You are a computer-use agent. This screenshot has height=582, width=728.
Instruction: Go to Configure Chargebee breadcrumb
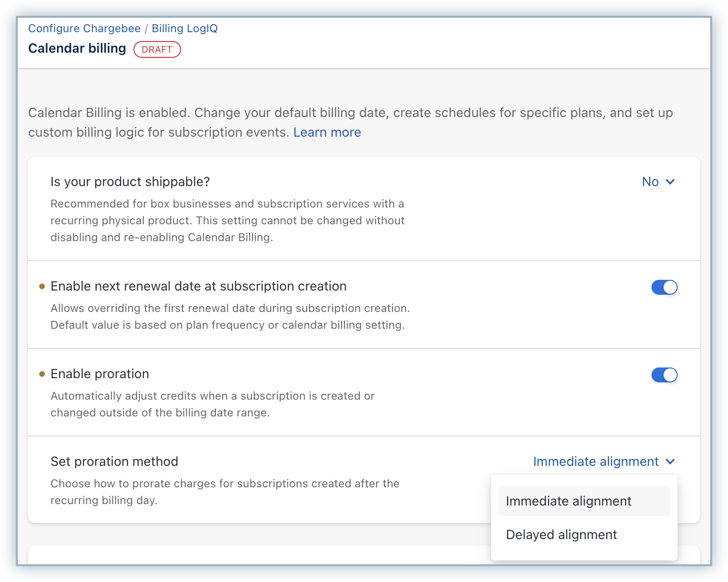point(84,28)
